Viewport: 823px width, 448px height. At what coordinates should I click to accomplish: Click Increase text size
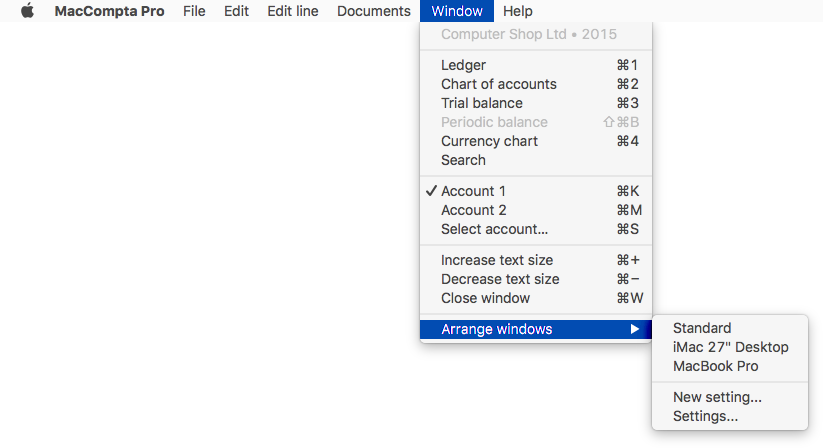(x=536, y=260)
